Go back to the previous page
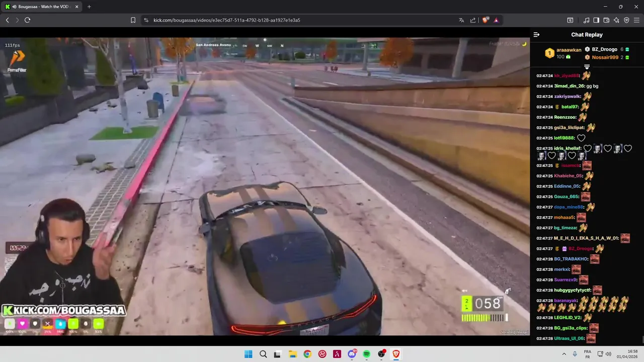Screen dimensions: 644x362 [8, 20]
